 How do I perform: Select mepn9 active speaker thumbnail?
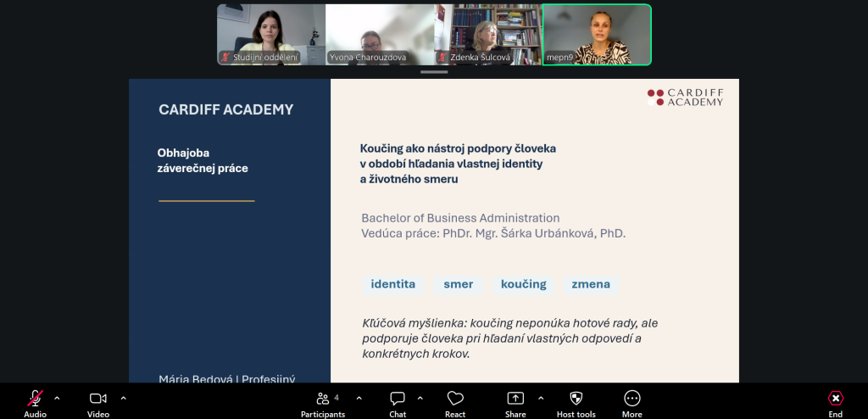pyautogui.click(x=597, y=35)
